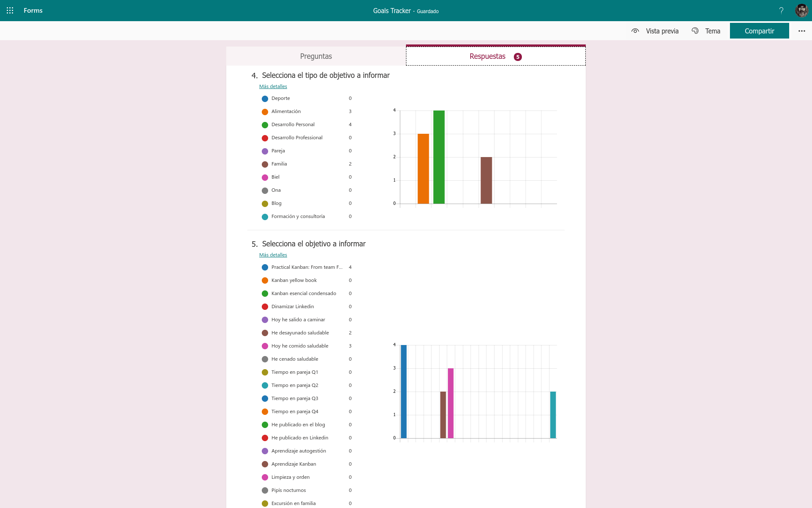812x508 pixels.
Task: Click the help question mark icon
Action: click(781, 11)
